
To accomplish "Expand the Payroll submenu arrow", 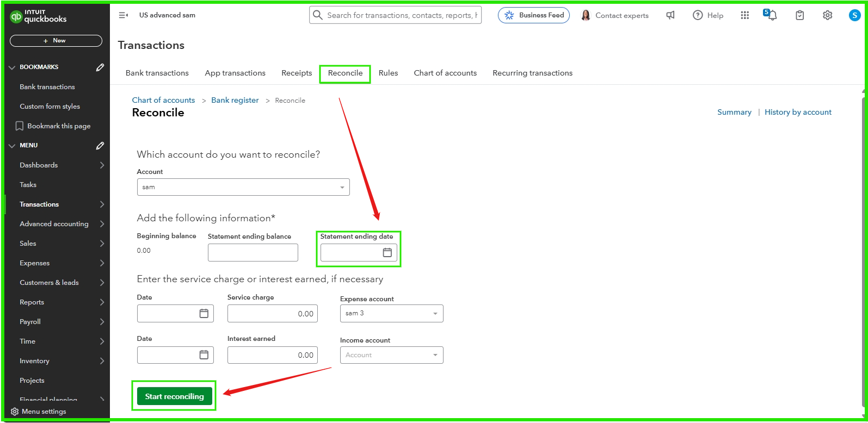I will click(x=102, y=322).
